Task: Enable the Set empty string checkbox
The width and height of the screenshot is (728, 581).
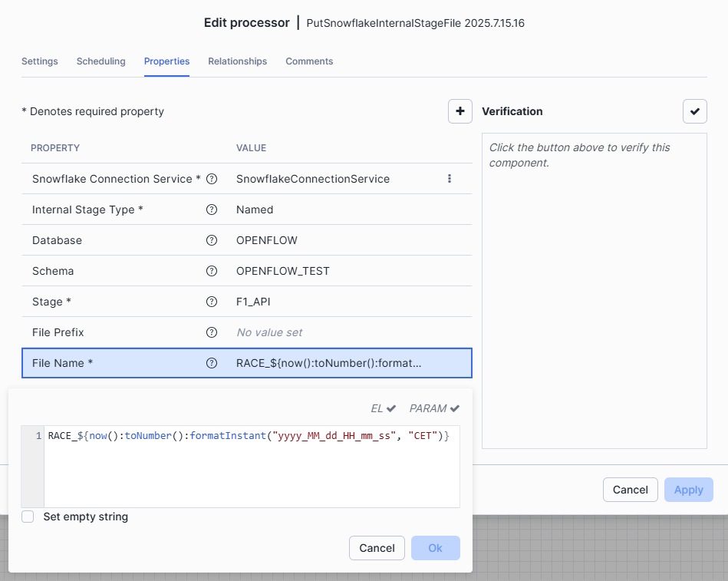Action: click(x=28, y=517)
